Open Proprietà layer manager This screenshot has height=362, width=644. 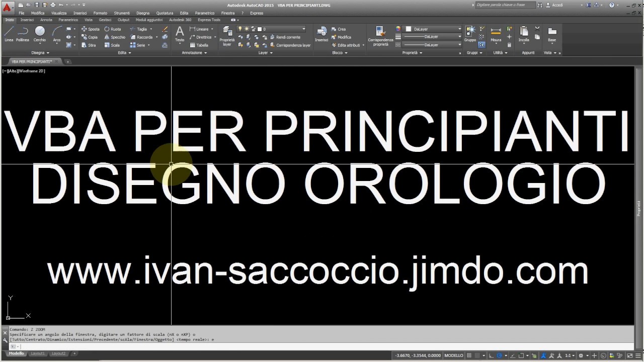point(227,36)
